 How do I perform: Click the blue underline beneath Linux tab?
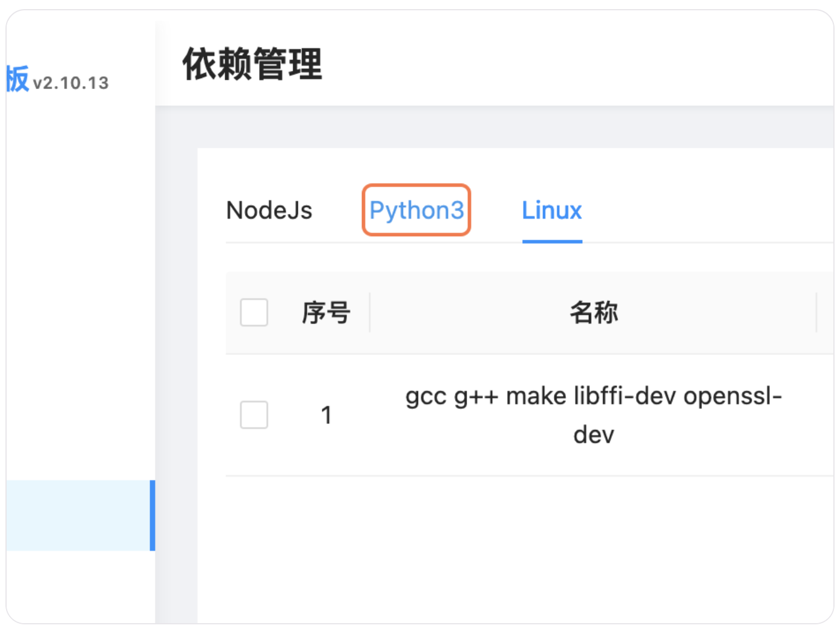552,242
